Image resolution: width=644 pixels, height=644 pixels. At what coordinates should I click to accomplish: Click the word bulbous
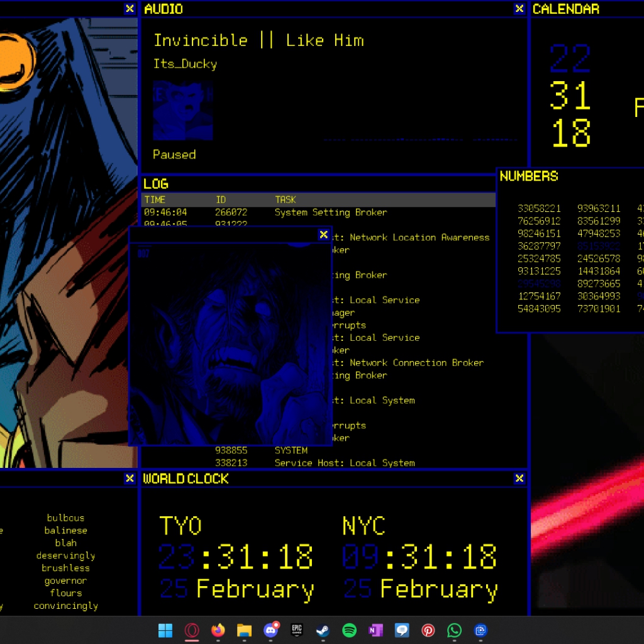pyautogui.click(x=65, y=518)
